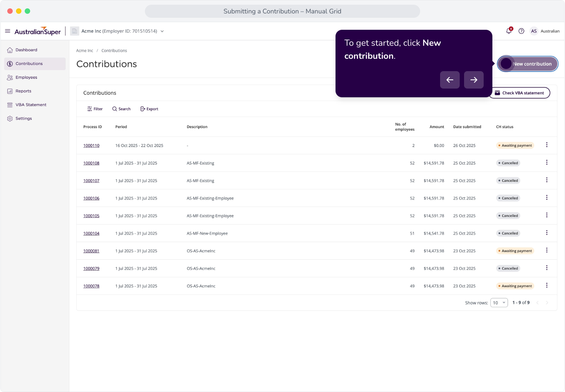Click Awaiting payment status for 1000081
This screenshot has width=565, height=392.
point(515,251)
